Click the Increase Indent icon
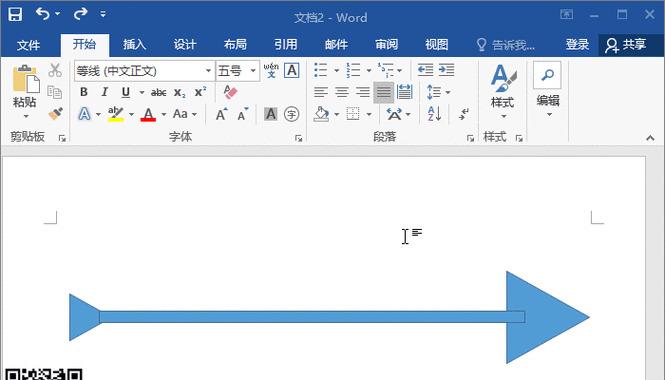 click(x=446, y=70)
